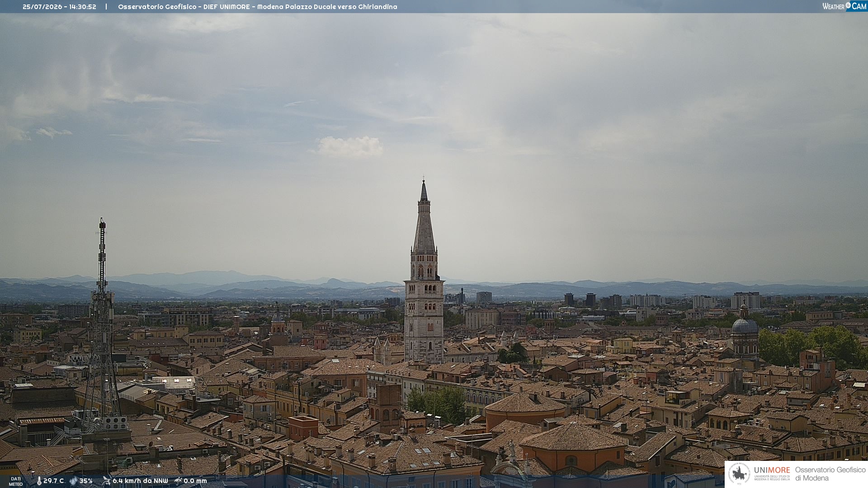This screenshot has width=868, height=488.
Task: Click the WeatherCAM logo
Action: coord(844,6)
